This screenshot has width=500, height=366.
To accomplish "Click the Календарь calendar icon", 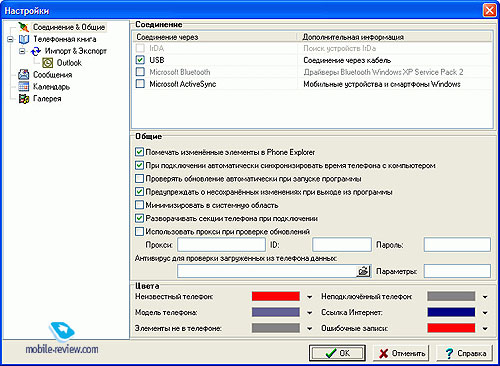I will [24, 87].
